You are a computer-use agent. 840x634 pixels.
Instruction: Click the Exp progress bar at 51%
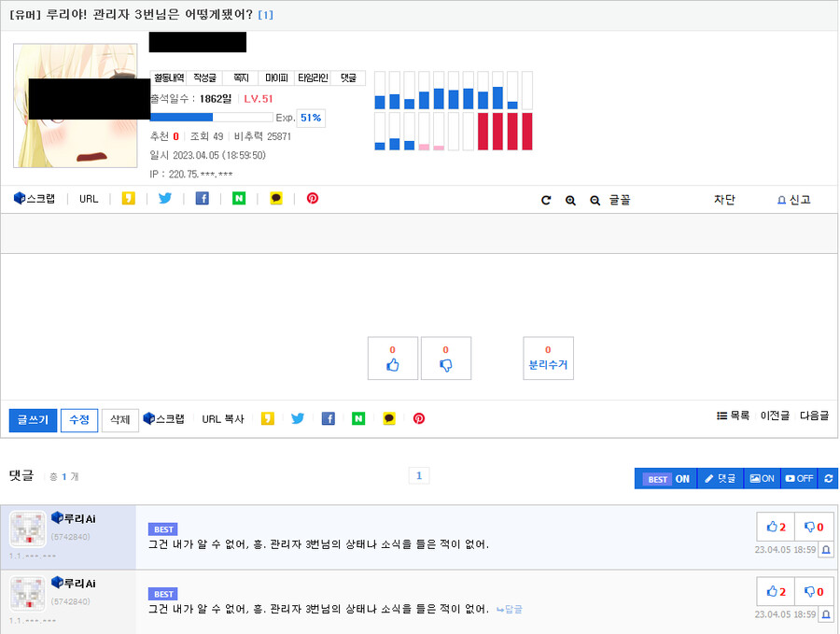click(x=211, y=118)
